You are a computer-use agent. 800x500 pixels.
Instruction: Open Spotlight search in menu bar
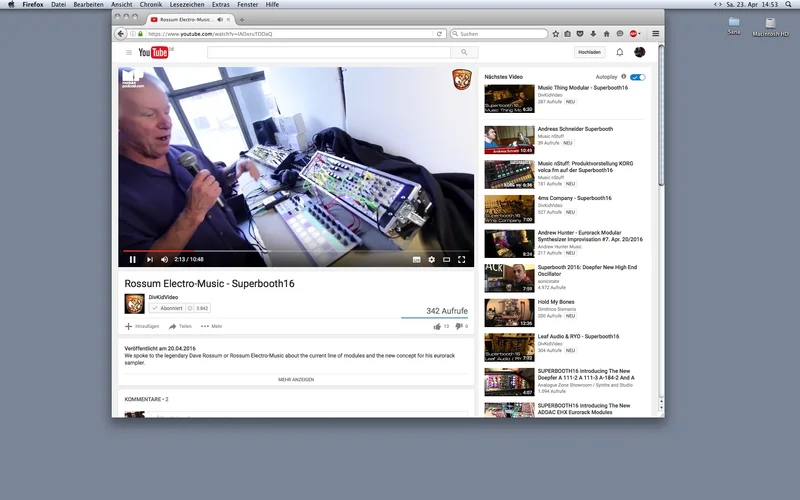(788, 5)
